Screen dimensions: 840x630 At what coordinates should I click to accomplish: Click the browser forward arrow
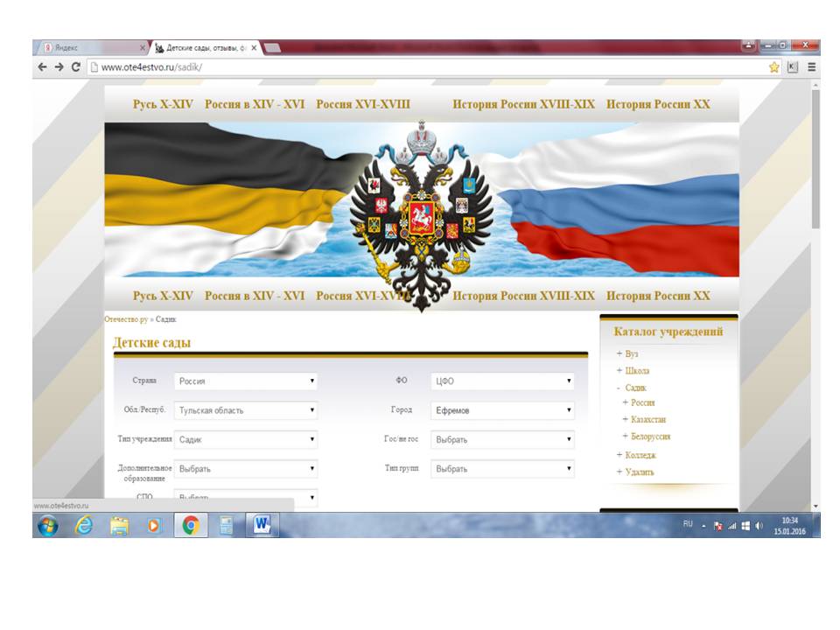(59, 67)
